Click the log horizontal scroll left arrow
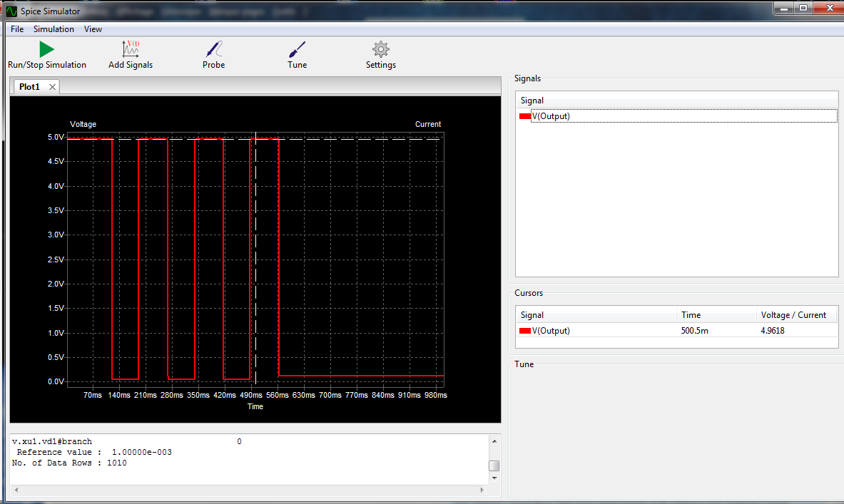Viewport: 844px width, 504px height. (16, 490)
